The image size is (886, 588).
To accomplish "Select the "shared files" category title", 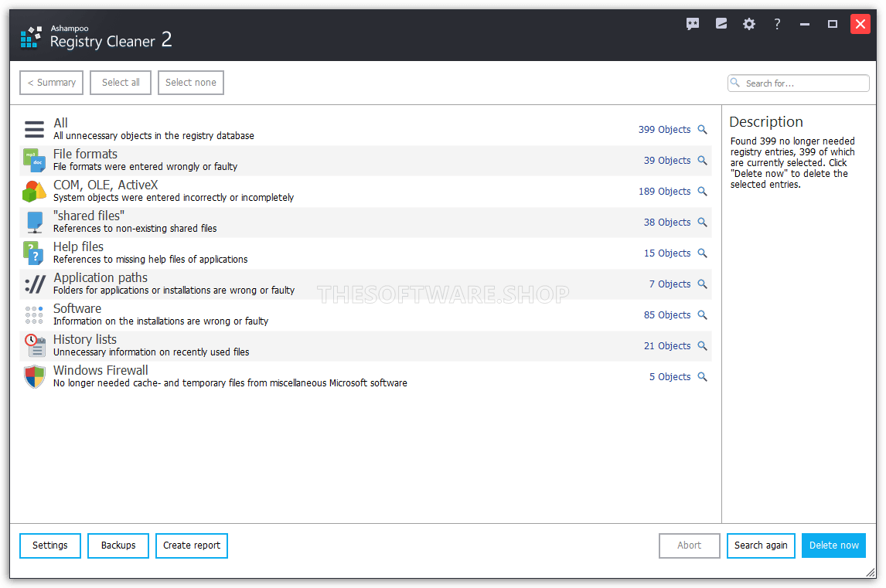I will pos(89,216).
